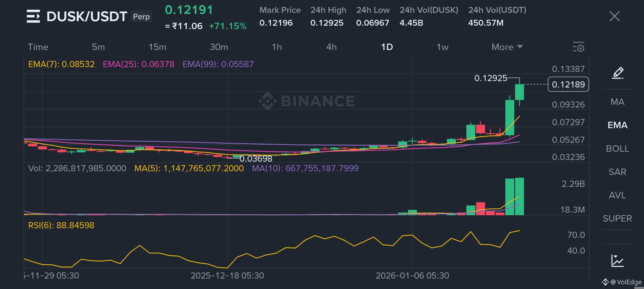
Task: Select the 1w timeframe
Action: pos(443,47)
